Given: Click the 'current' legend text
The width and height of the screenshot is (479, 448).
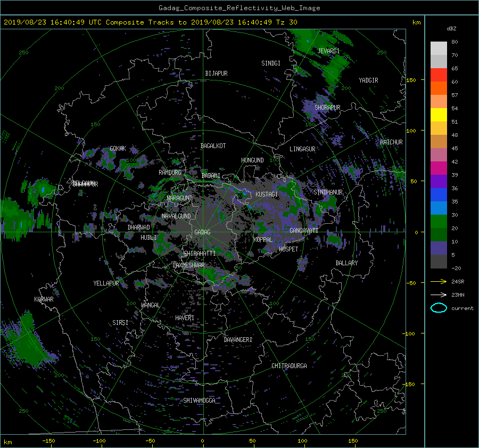Looking at the screenshot, I should (x=463, y=308).
